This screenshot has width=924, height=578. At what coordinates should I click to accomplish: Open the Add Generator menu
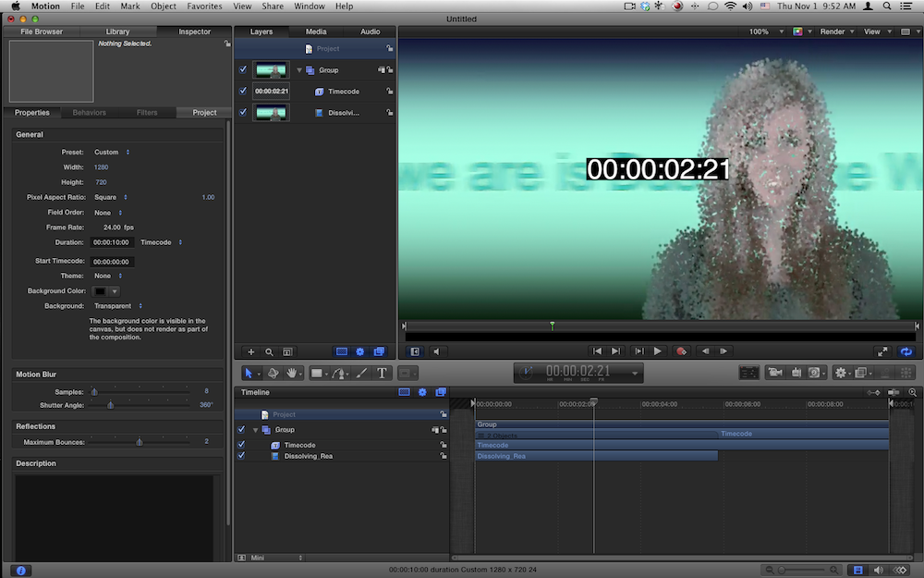[815, 372]
